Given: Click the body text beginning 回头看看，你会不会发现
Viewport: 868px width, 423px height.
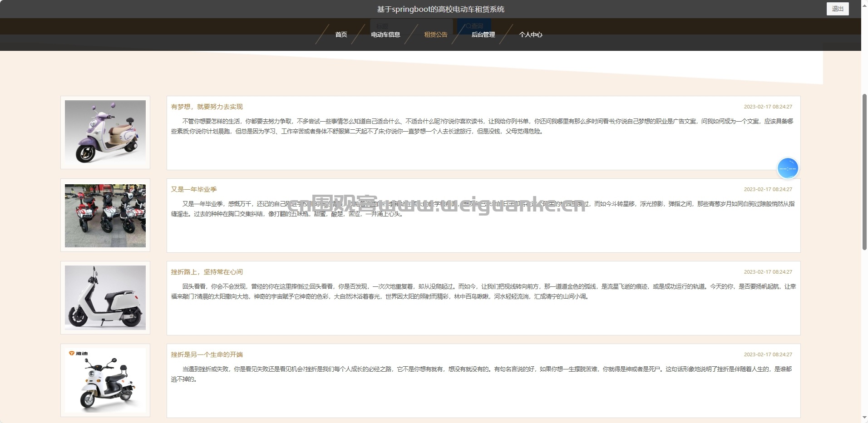Looking at the screenshot, I should [x=483, y=291].
